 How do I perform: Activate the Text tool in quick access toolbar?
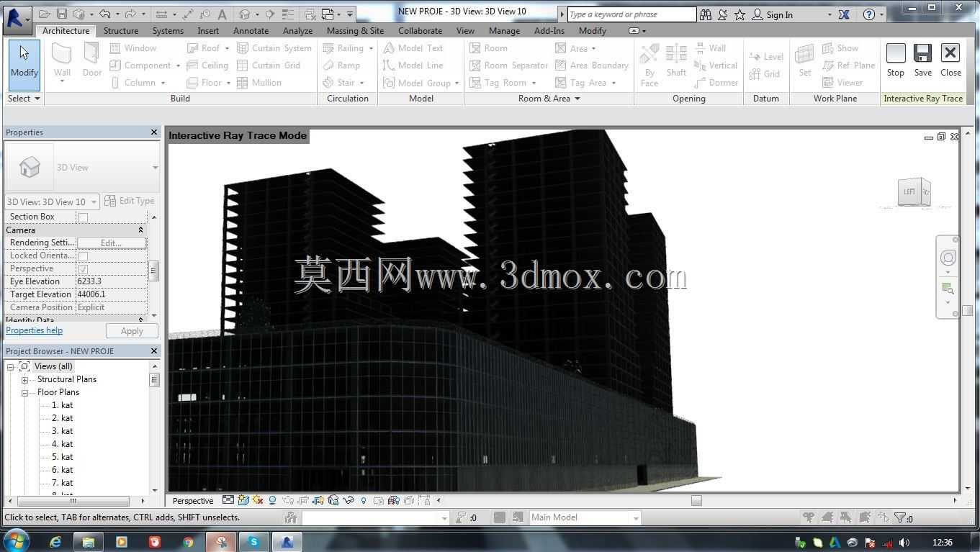[222, 14]
